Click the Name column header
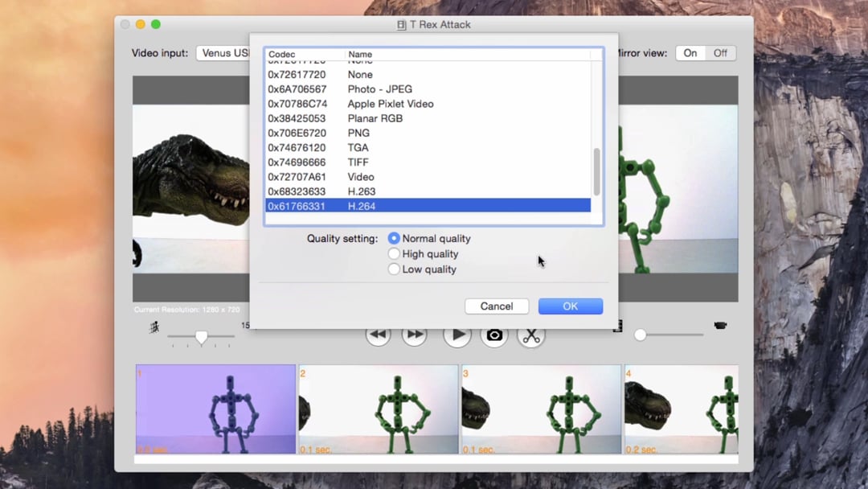Screen dimensions: 868x489 pos(468,54)
